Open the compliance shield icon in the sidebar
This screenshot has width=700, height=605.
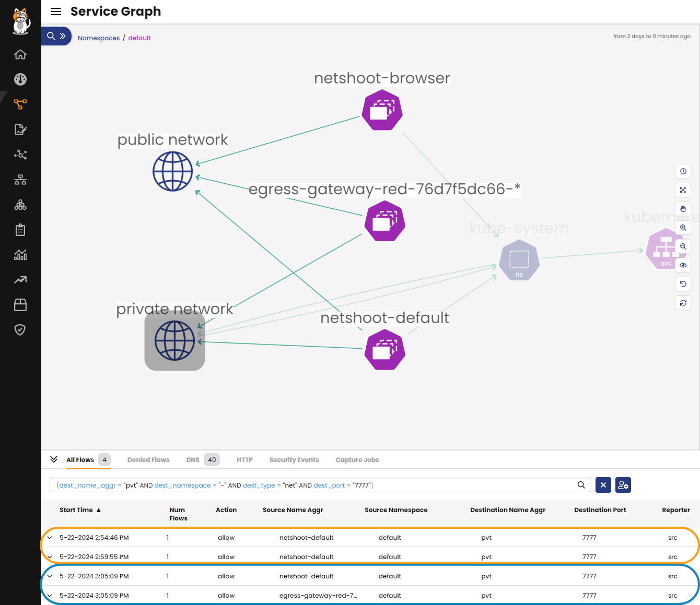[20, 329]
